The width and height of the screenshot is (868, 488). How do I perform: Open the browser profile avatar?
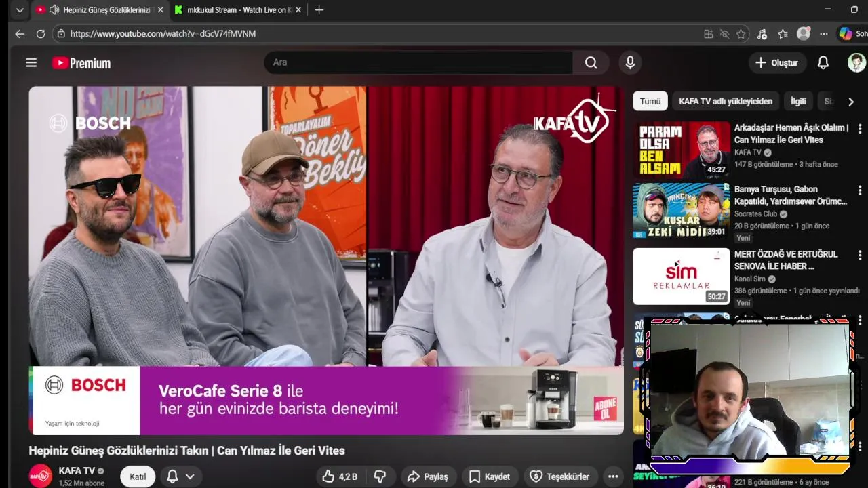click(804, 33)
